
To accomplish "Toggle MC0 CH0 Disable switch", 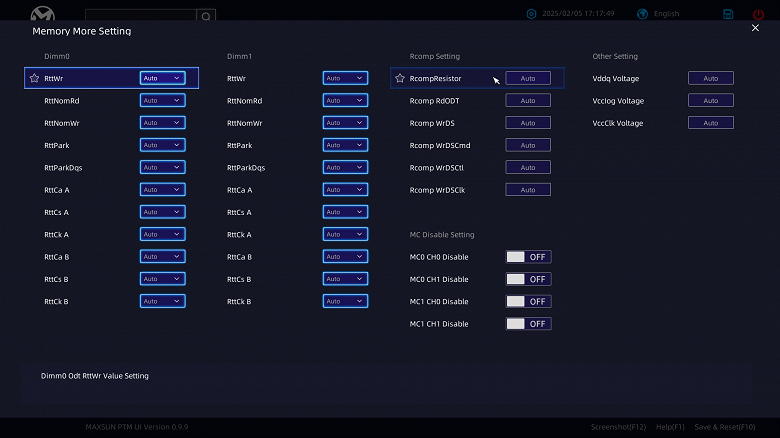I will pyautogui.click(x=528, y=257).
